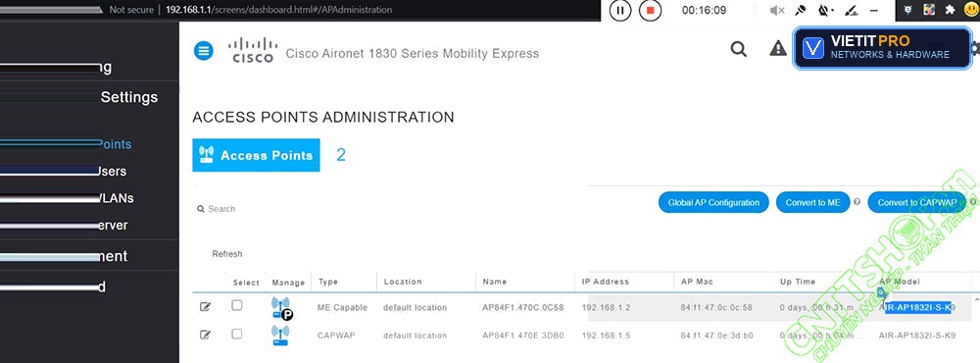
Task: Minimize the recorder toolbar
Action: pos(874,11)
